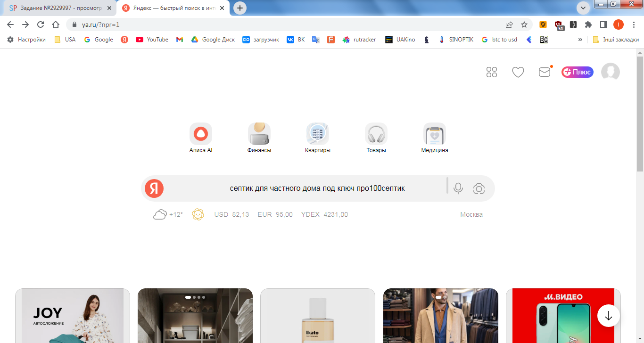The image size is (644, 343).
Task: Open the Google Translate bookmark icon
Action: click(315, 40)
